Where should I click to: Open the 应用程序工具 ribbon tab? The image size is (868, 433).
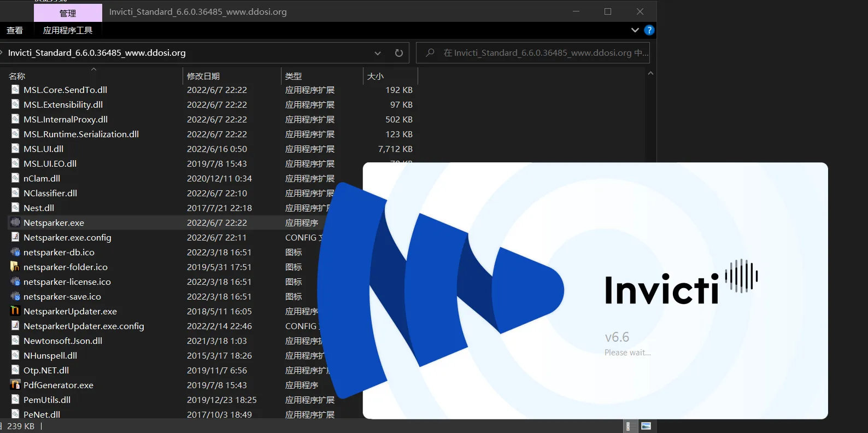pyautogui.click(x=68, y=31)
